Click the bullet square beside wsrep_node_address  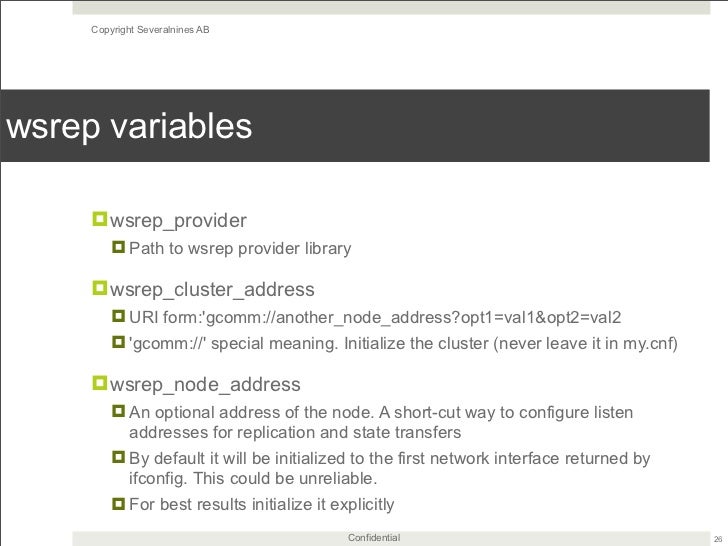(98, 383)
